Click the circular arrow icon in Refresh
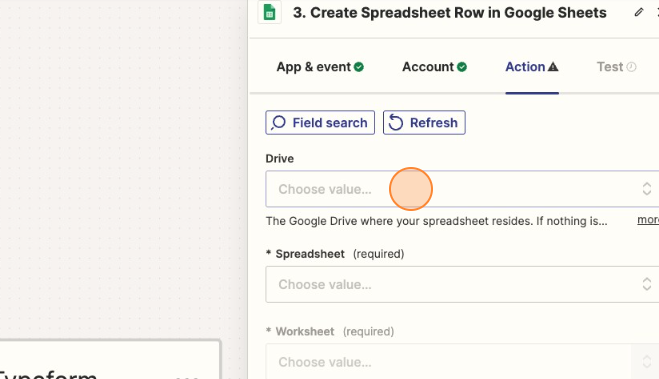 tap(395, 123)
